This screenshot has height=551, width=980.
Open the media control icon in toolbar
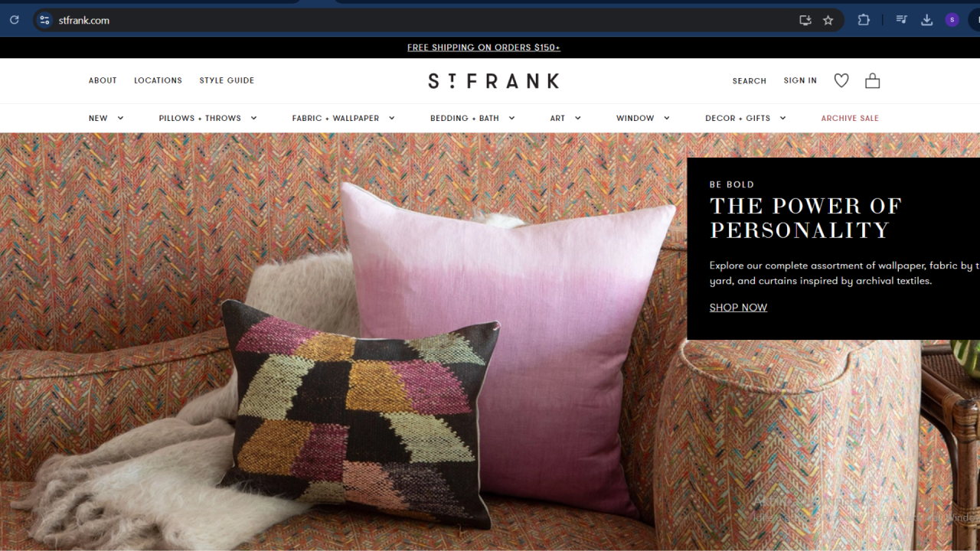[x=902, y=20]
